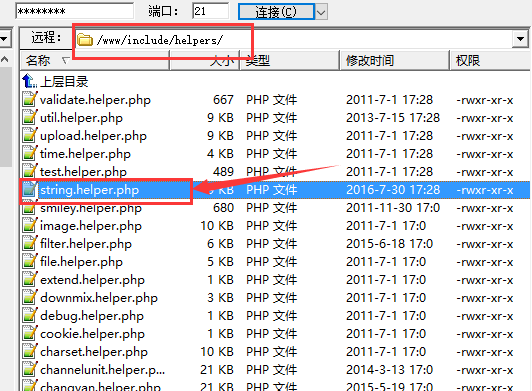This screenshot has height=391, width=532.
Task: Click the image.helper.php file icon
Action: coord(30,225)
